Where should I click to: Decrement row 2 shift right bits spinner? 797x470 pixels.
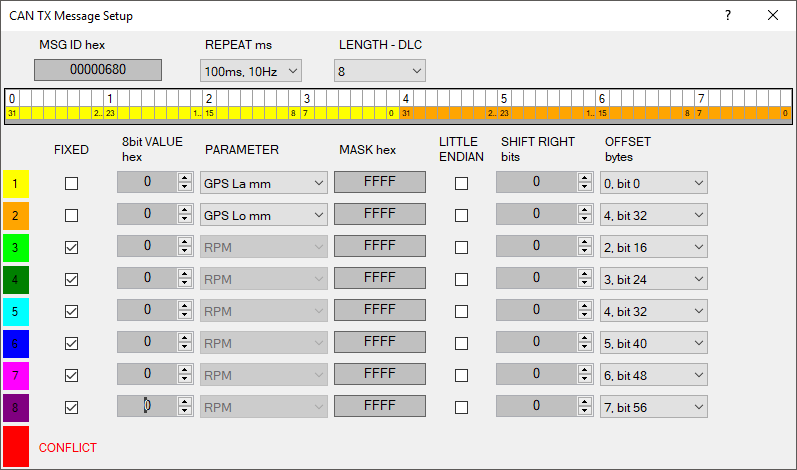click(585, 219)
